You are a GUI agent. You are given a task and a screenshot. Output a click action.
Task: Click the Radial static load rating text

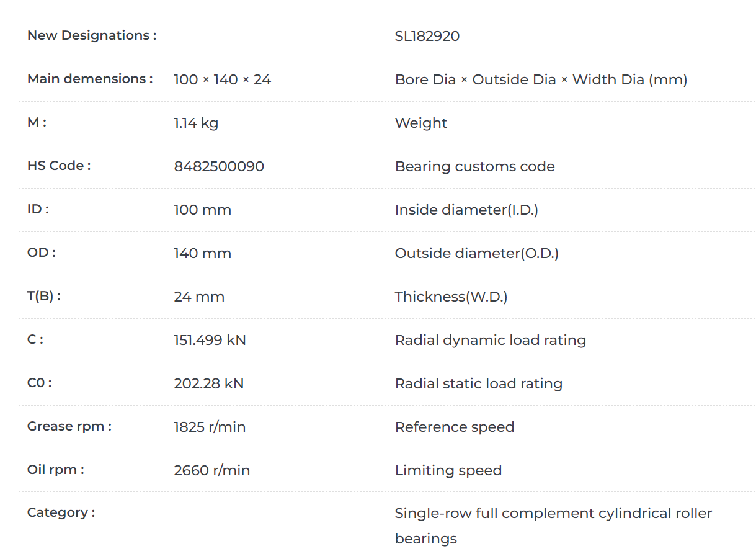coord(479,383)
